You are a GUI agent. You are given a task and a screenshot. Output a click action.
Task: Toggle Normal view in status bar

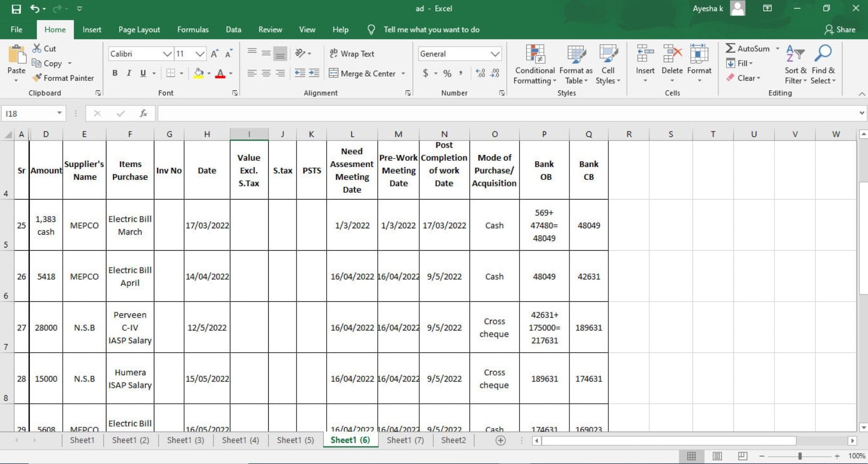(691, 456)
